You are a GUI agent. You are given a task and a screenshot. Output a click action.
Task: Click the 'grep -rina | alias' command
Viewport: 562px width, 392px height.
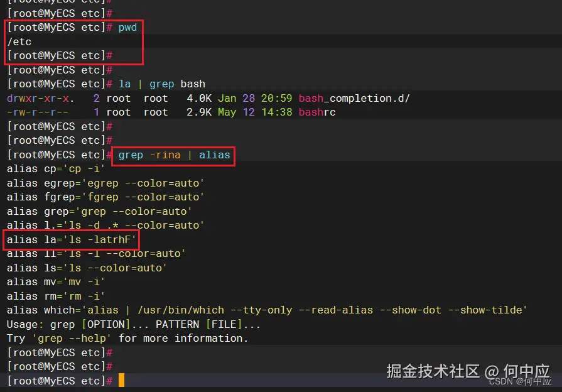174,155
